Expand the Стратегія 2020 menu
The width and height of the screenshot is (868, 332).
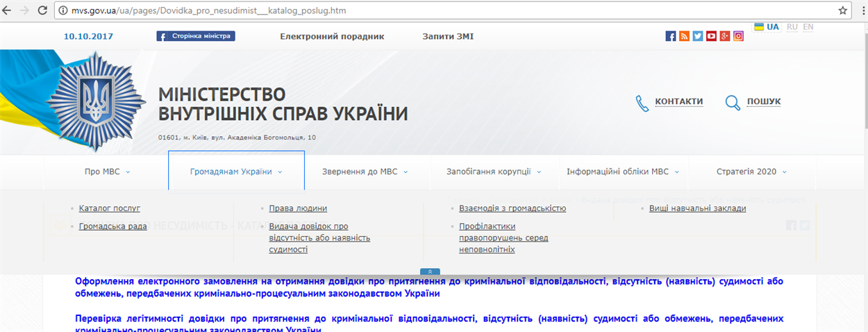[x=751, y=172]
